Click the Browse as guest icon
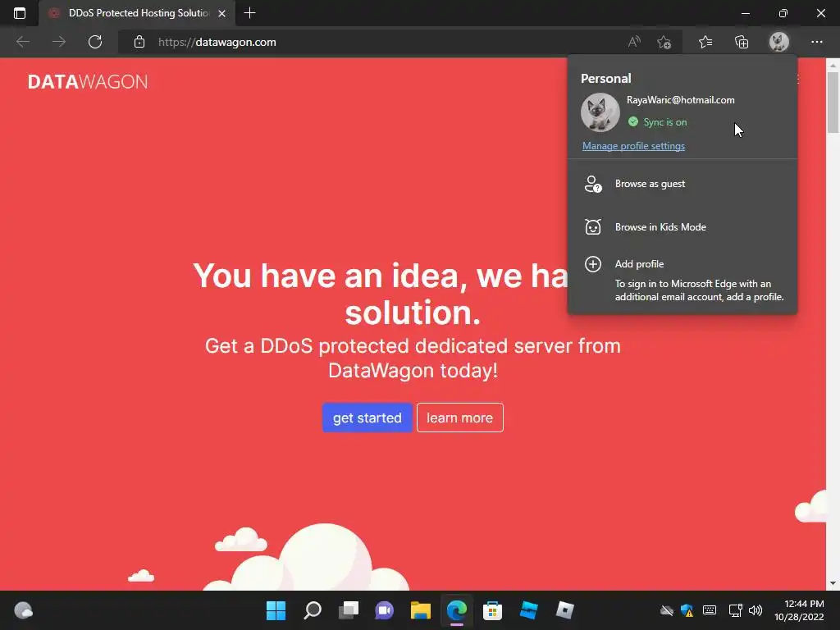The width and height of the screenshot is (840, 630). pyautogui.click(x=593, y=184)
